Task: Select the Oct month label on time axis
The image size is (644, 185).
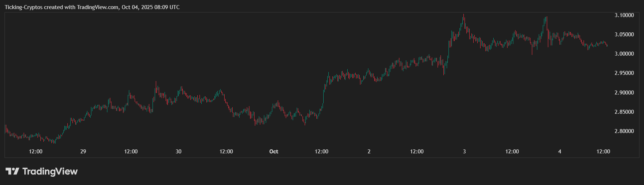Action: 273,152
